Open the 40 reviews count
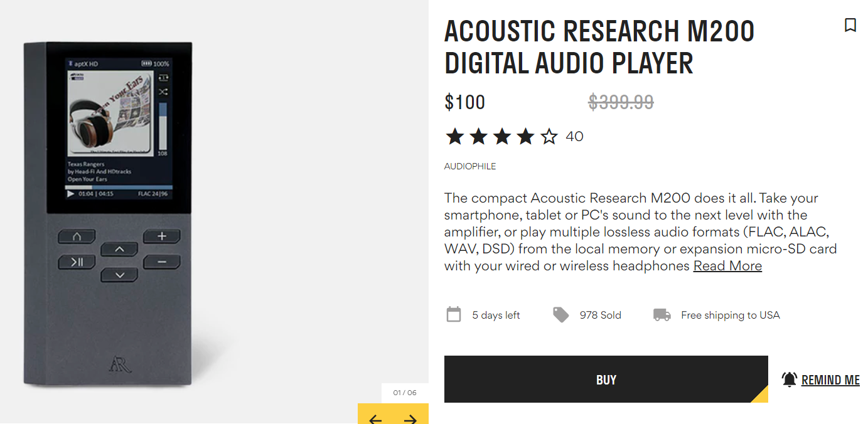Viewport: 868px width, 424px height. (574, 137)
